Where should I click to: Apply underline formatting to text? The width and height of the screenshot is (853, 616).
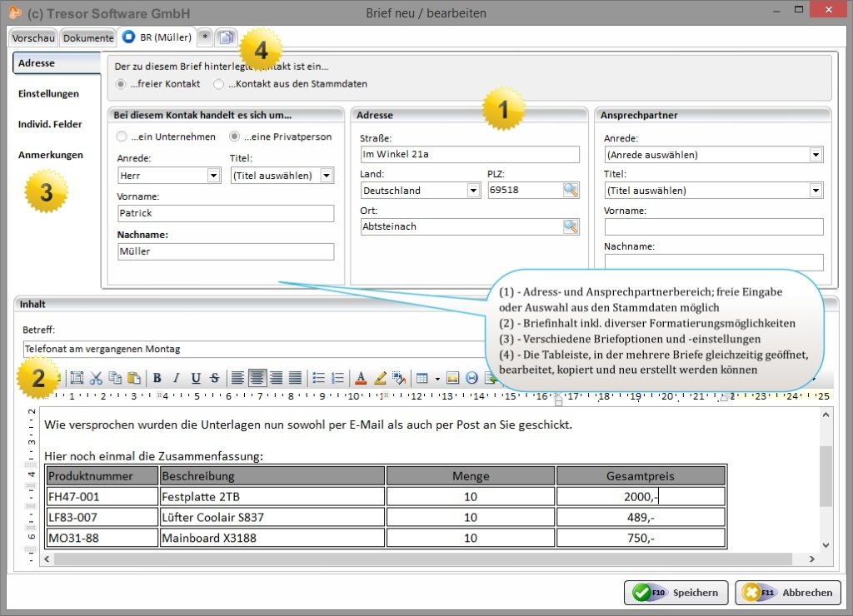pos(196,378)
